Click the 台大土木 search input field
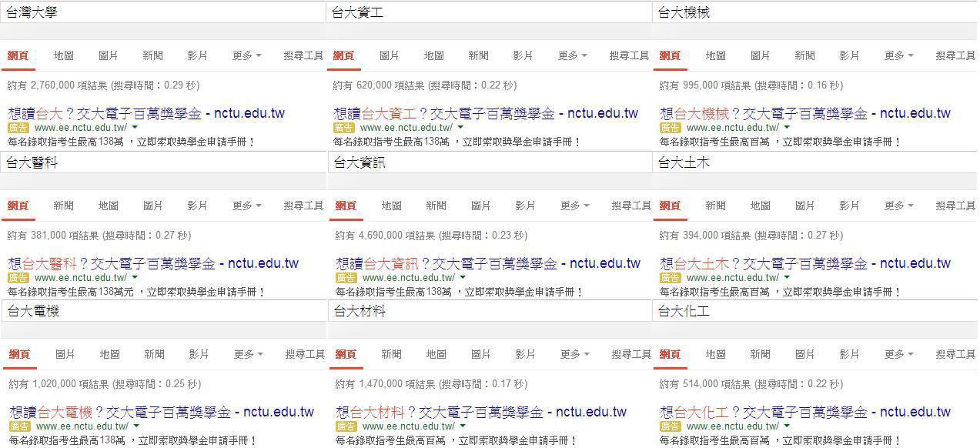The width and height of the screenshot is (980, 448). coord(815,162)
